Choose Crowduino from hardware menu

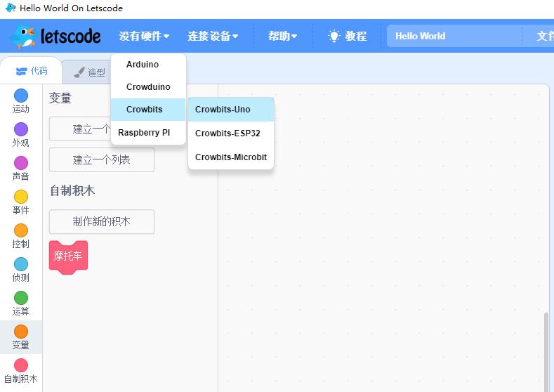tap(148, 86)
